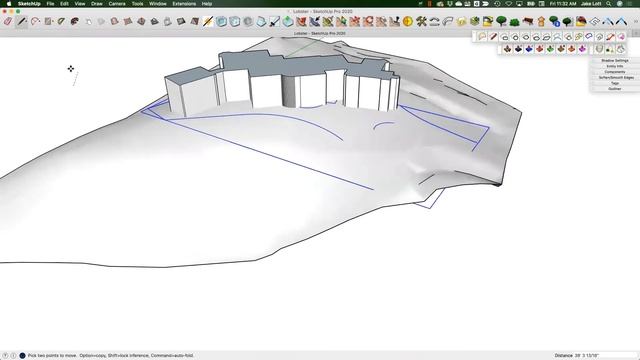The height and width of the screenshot is (360, 640).
Task: Open the Tools menu
Action: click(137, 4)
